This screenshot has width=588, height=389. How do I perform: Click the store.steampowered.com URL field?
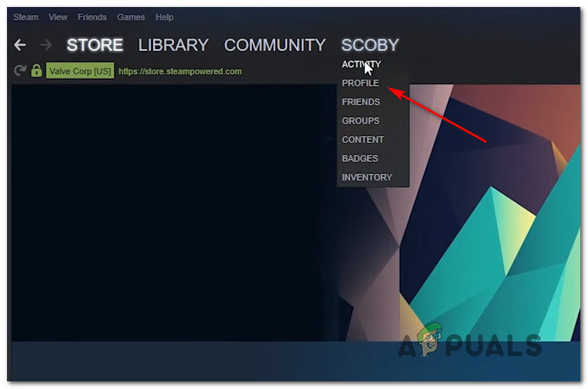[x=180, y=71]
